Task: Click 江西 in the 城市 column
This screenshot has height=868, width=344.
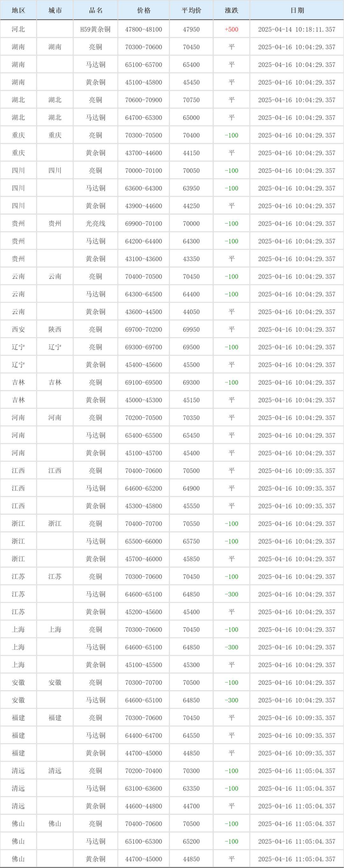Action: [55, 471]
